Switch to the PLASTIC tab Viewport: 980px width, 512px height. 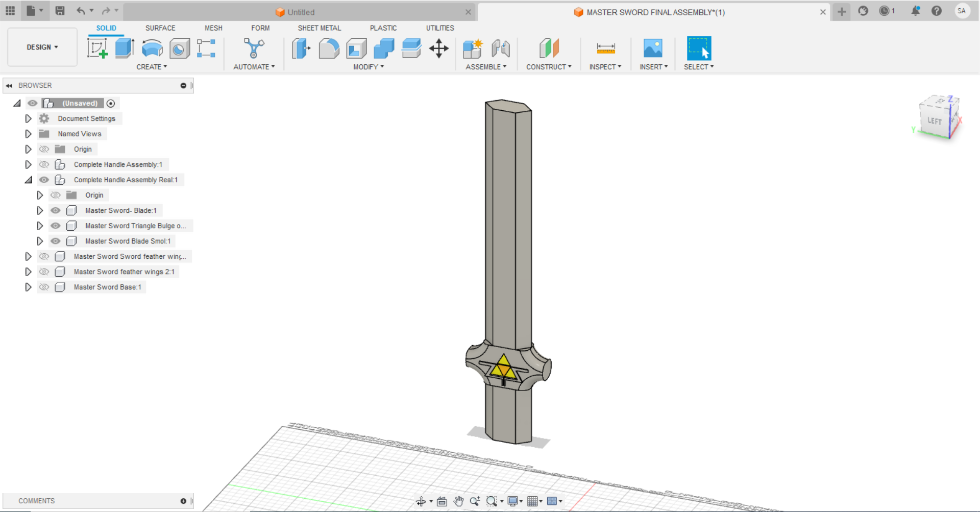pos(383,28)
